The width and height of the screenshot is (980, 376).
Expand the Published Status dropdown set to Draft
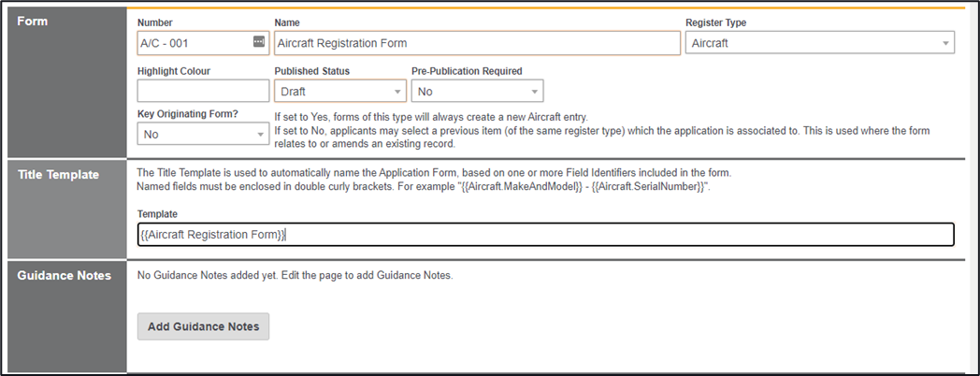(339, 91)
